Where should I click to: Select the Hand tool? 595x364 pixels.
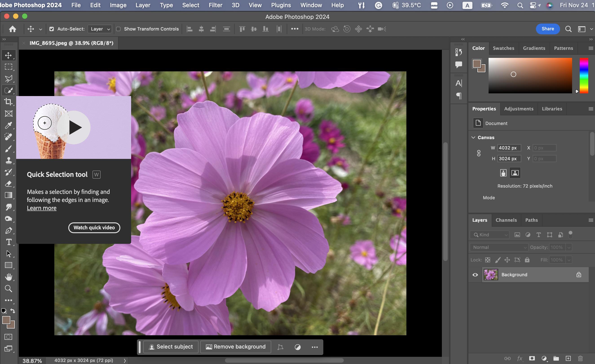click(x=9, y=277)
